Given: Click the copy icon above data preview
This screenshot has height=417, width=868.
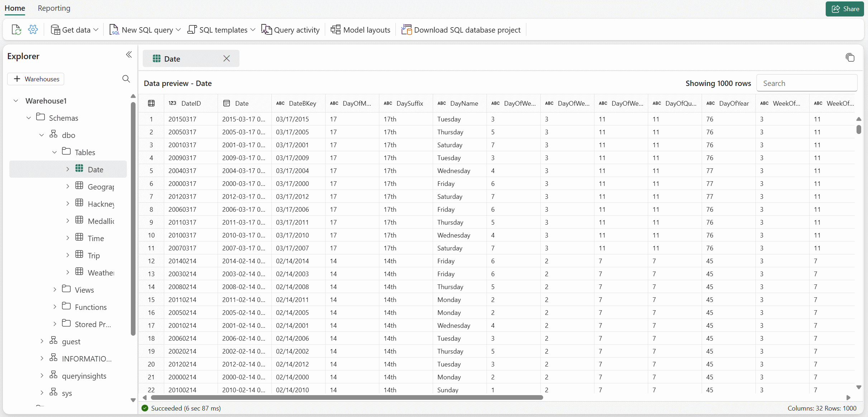Looking at the screenshot, I should [x=850, y=58].
